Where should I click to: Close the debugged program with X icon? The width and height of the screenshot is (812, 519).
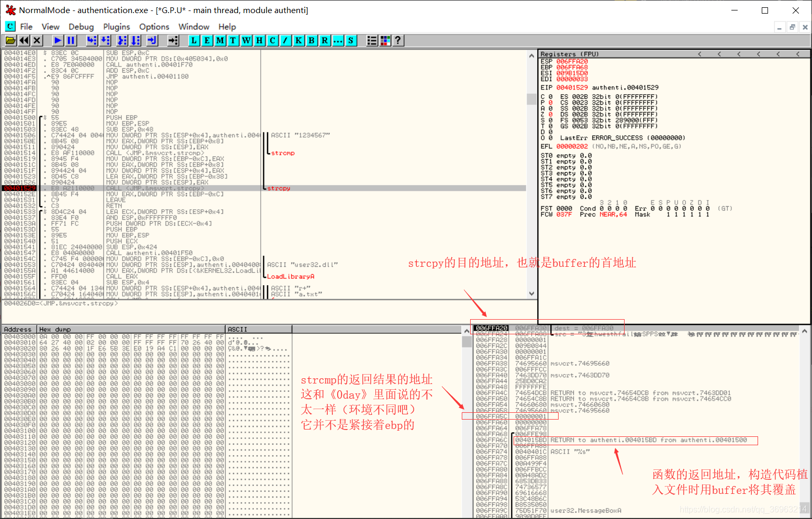tap(37, 40)
